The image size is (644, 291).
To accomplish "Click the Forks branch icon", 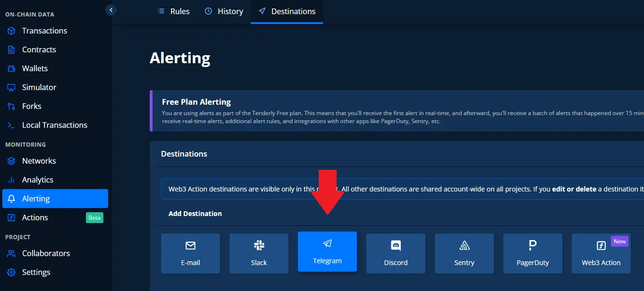I will coord(12,106).
